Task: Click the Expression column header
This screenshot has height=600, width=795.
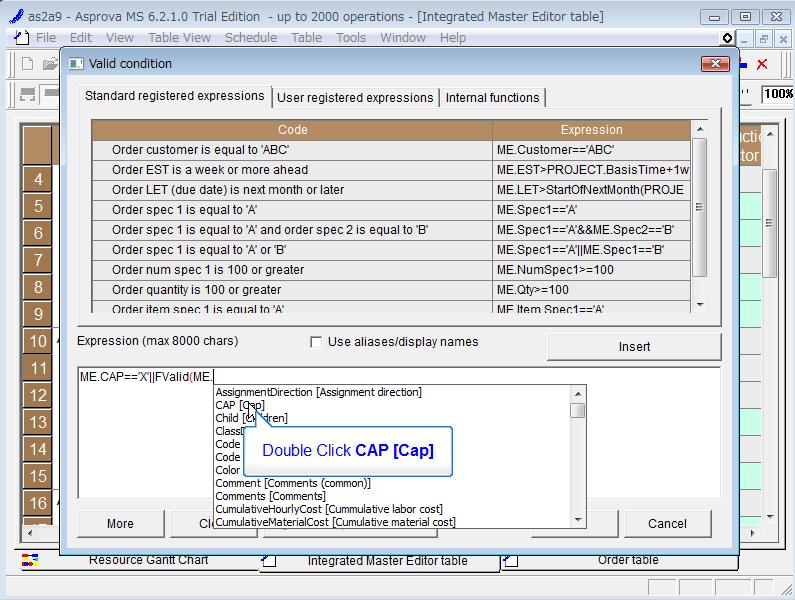Action: 591,130
